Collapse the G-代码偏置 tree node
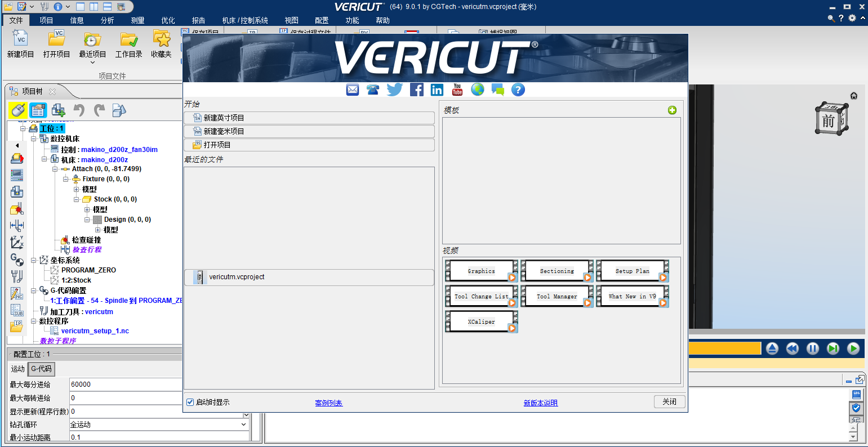This screenshot has height=447, width=868. coord(34,290)
